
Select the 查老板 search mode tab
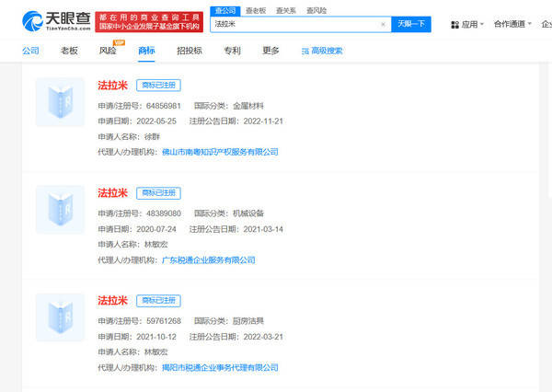pos(256,11)
